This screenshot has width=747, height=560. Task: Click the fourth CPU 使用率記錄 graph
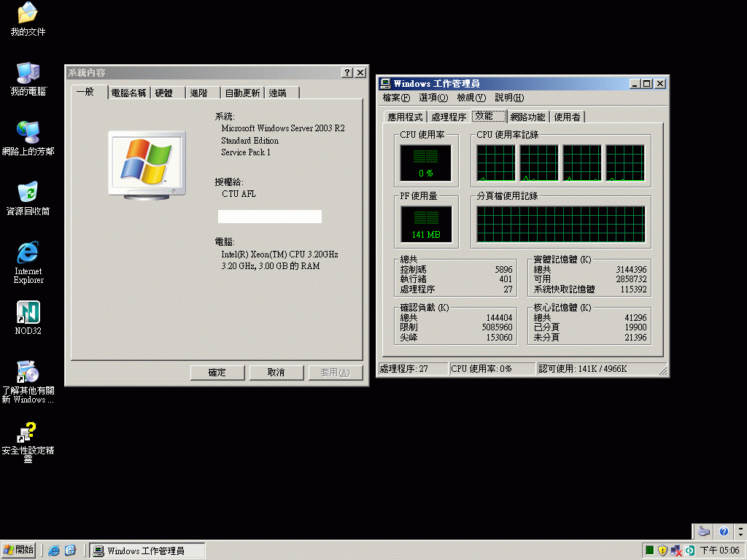625,163
